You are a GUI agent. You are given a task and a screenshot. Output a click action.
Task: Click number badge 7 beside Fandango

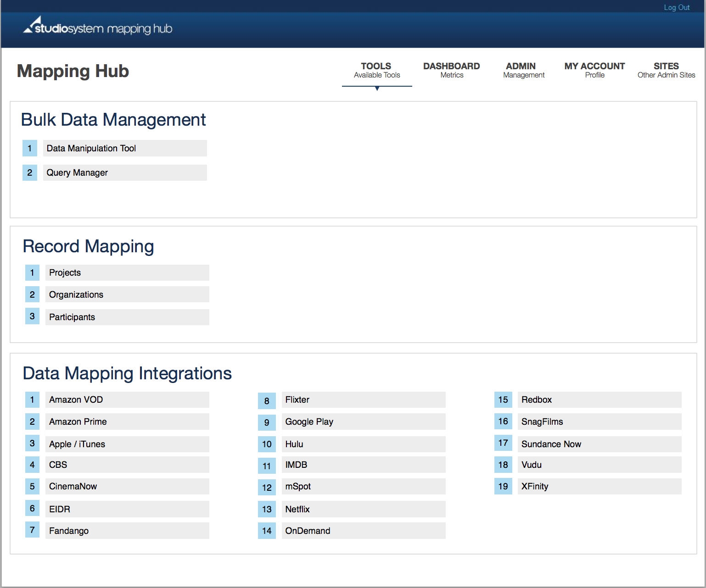32,530
